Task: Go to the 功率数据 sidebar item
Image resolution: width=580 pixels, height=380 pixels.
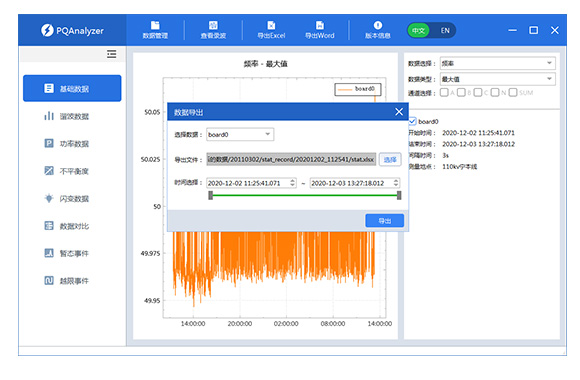Action: pyautogui.click(x=67, y=144)
